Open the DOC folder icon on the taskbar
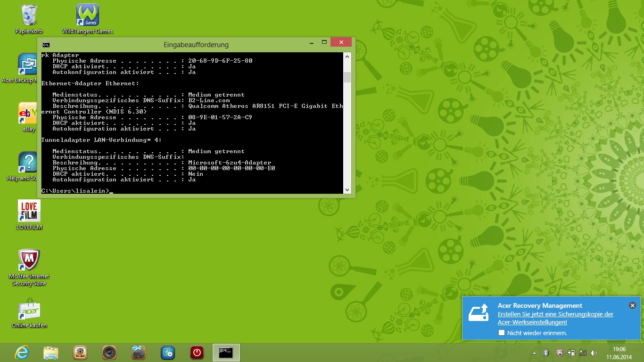644x362 pixels. [x=139, y=353]
